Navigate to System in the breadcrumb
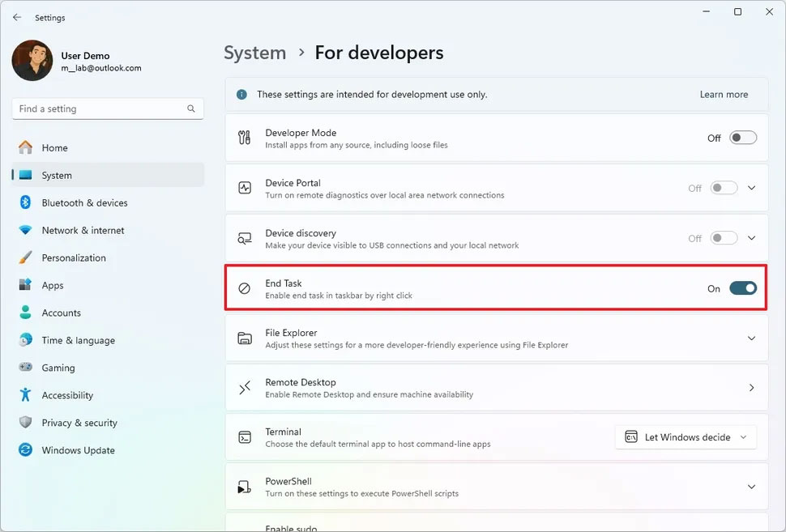The image size is (786, 532). coord(254,53)
